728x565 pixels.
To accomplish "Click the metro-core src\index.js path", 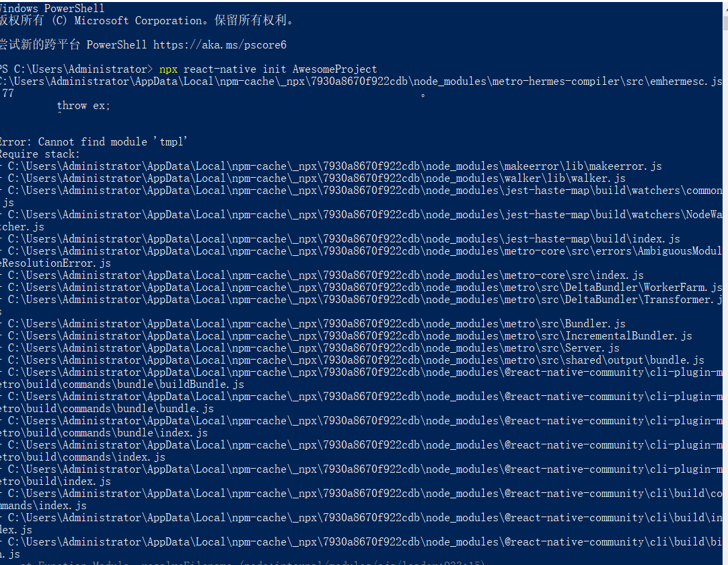I will (x=326, y=275).
